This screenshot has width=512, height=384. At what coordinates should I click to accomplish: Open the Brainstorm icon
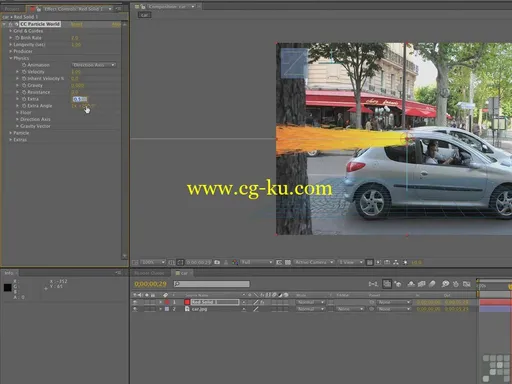pyautogui.click(x=446, y=284)
